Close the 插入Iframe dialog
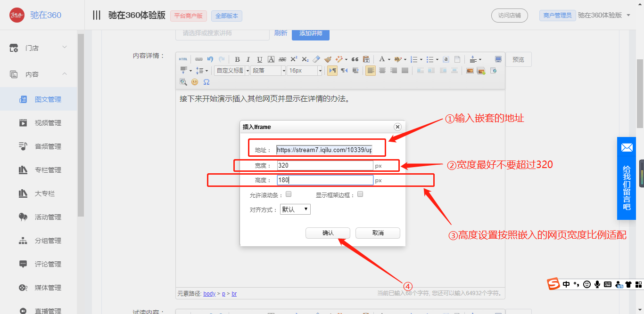Viewport: 644px width, 314px height. click(397, 127)
